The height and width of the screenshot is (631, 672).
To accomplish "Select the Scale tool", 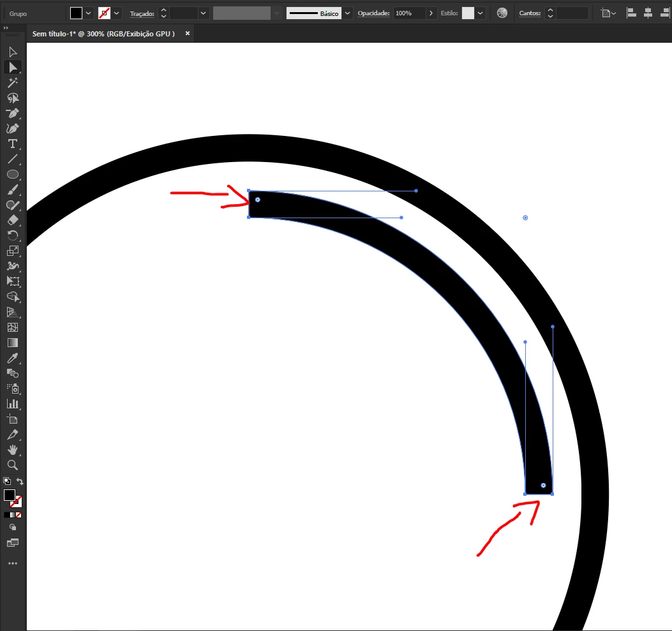I will (x=13, y=251).
